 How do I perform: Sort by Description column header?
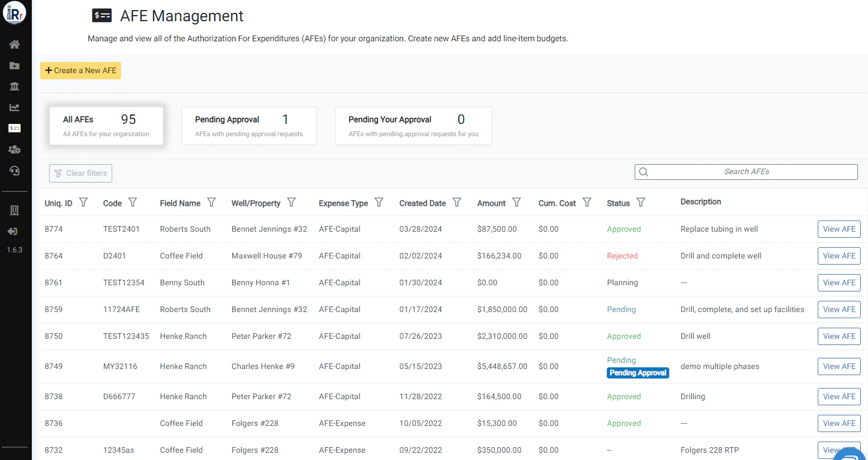701,202
